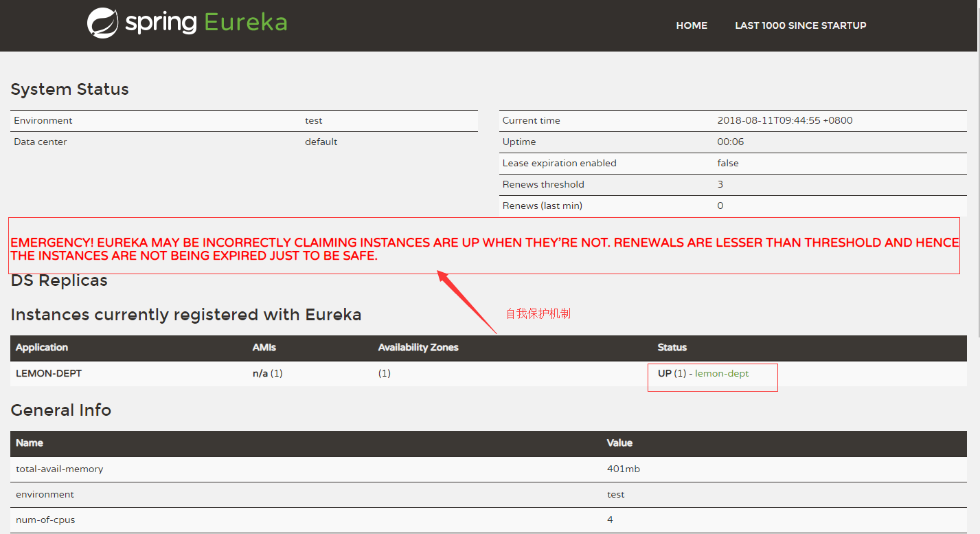Select the Current time label
The image size is (980, 534).
(532, 120)
